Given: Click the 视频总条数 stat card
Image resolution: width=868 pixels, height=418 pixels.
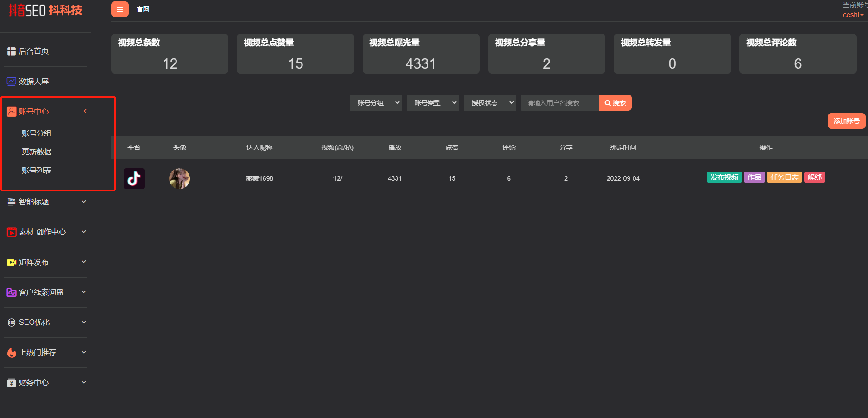Looking at the screenshot, I should [x=170, y=54].
